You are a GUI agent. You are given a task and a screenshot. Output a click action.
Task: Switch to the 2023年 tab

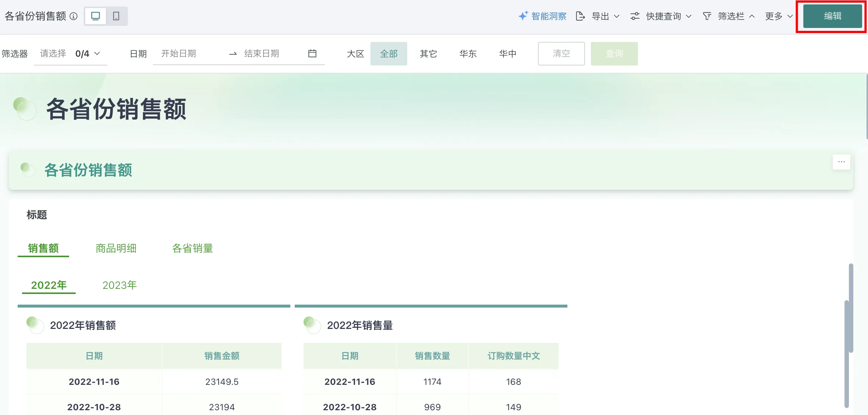[x=119, y=285]
